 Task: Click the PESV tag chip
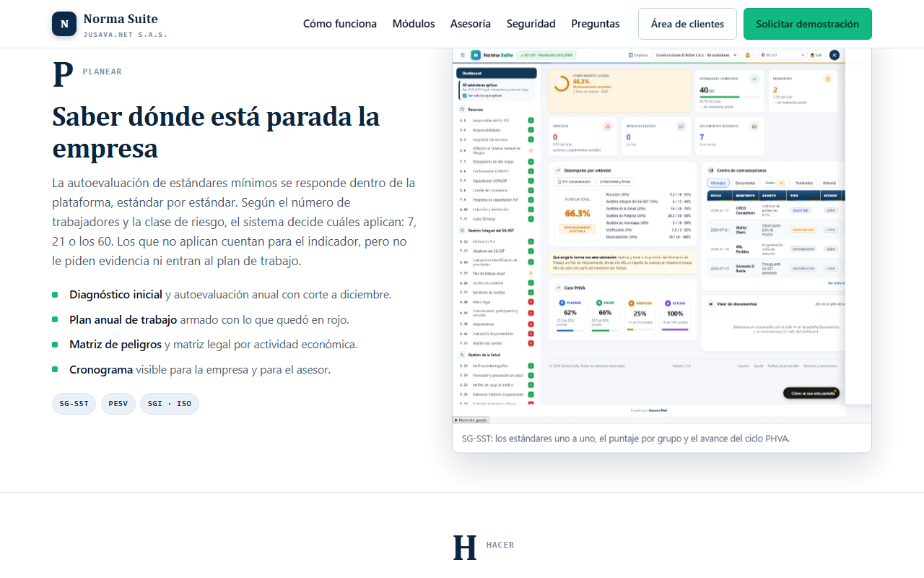click(x=118, y=404)
